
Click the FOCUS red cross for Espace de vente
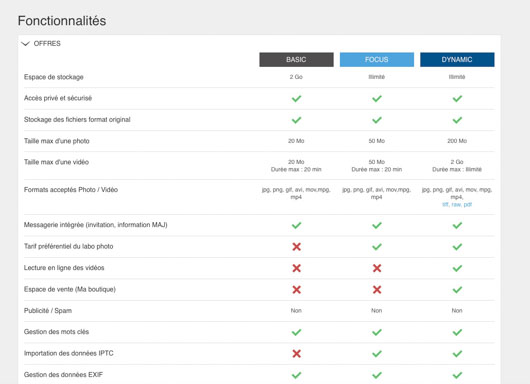pyautogui.click(x=377, y=290)
